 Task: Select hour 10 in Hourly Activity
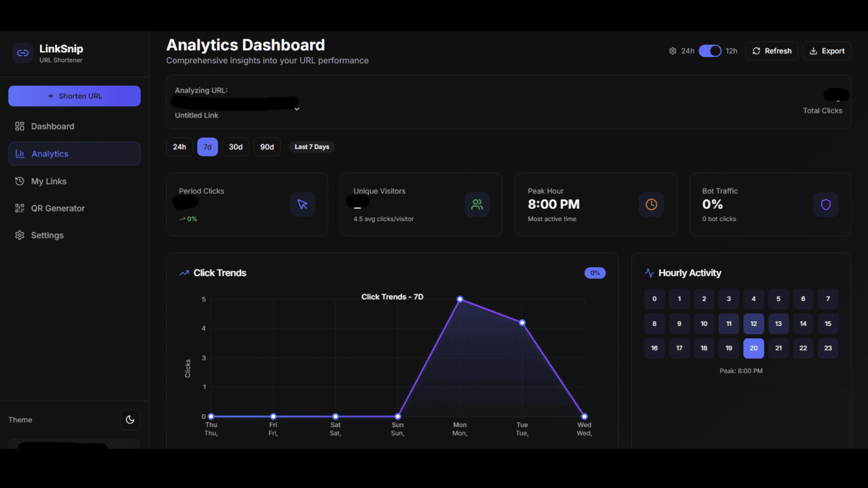click(x=704, y=324)
